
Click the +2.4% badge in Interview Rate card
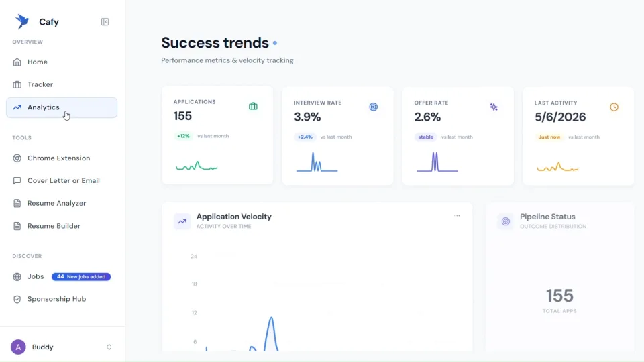click(x=305, y=137)
